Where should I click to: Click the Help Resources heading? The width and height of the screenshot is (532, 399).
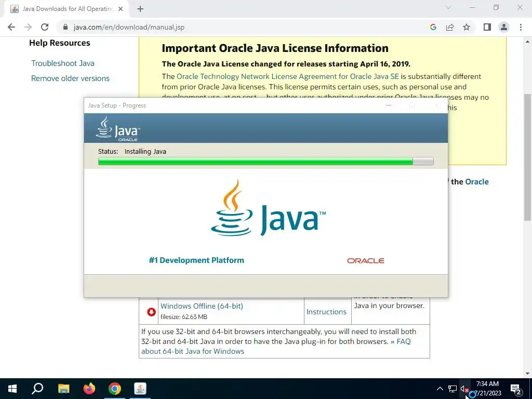(x=60, y=43)
